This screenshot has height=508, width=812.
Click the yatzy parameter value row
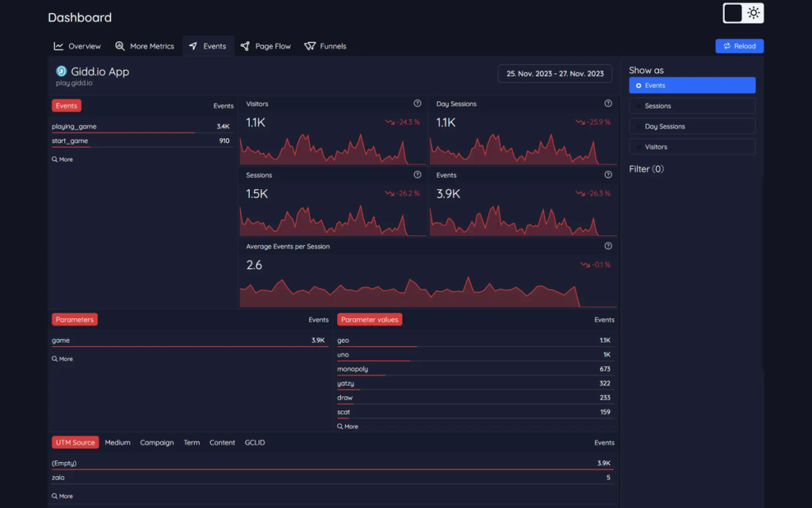coord(475,383)
